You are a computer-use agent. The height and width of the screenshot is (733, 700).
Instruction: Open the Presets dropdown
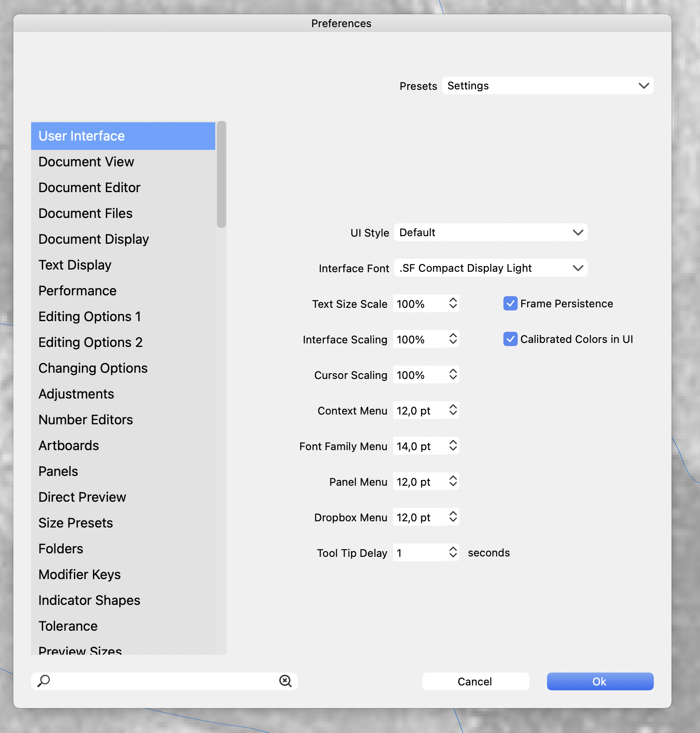[x=547, y=86]
